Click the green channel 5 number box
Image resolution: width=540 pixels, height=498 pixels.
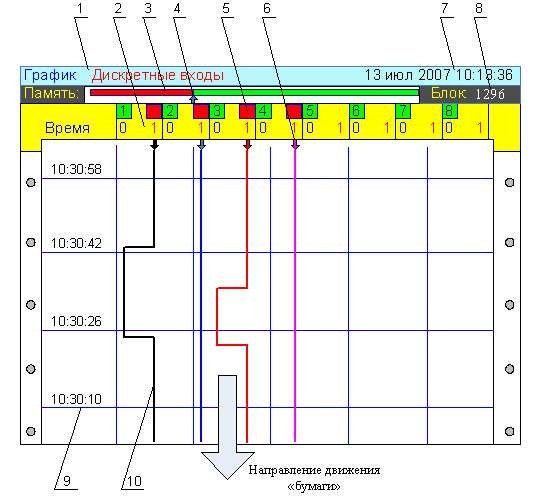pos(310,111)
